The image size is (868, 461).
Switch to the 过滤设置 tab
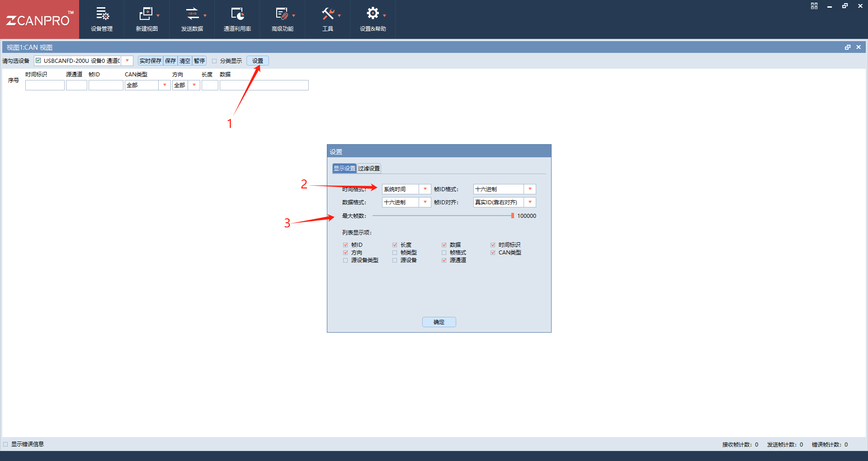click(369, 169)
